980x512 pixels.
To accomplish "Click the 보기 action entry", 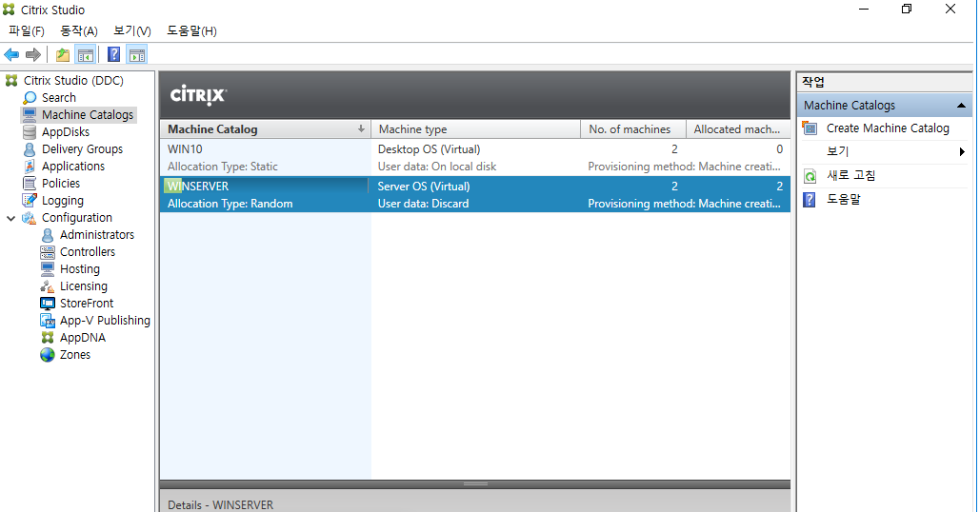I will 837,151.
